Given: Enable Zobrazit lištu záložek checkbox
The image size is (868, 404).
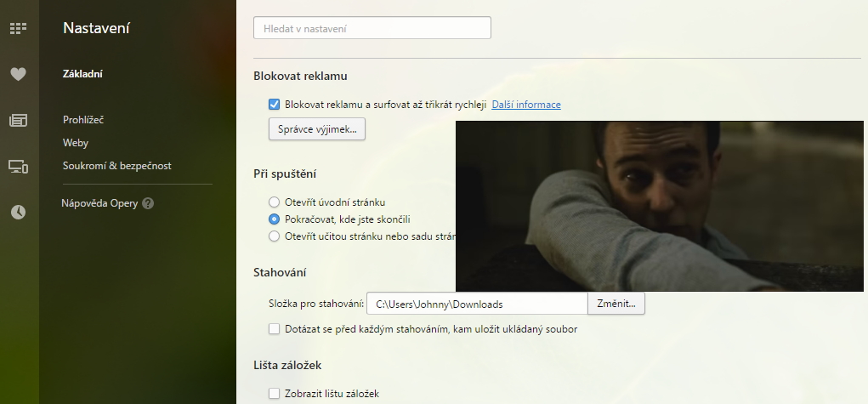Looking at the screenshot, I should click(274, 394).
